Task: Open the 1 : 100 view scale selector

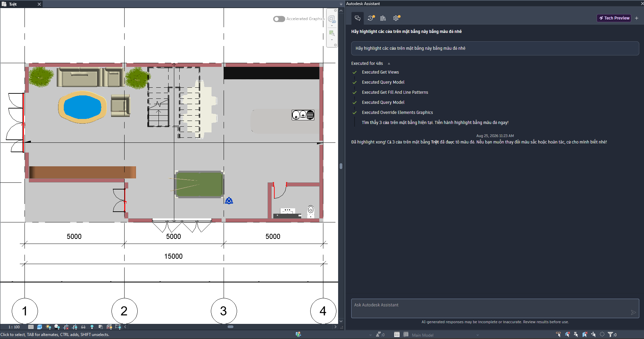Action: [x=14, y=327]
